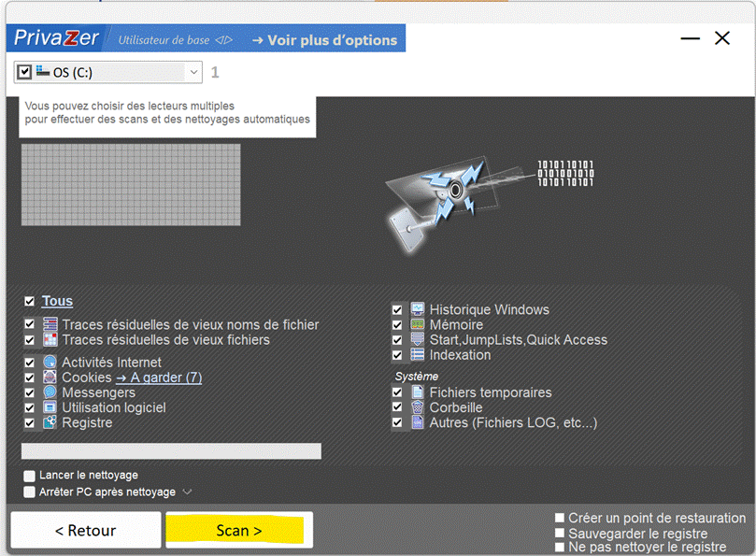Click the scan progress bar

pos(171,451)
